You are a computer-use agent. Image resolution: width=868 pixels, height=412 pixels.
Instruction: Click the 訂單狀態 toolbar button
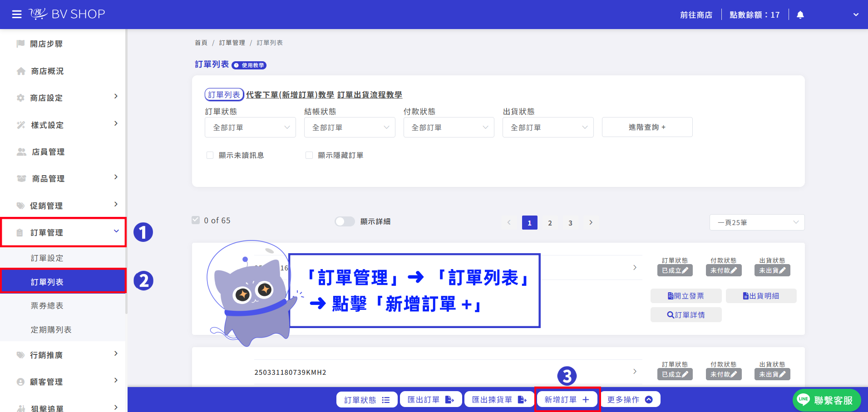[x=367, y=400]
